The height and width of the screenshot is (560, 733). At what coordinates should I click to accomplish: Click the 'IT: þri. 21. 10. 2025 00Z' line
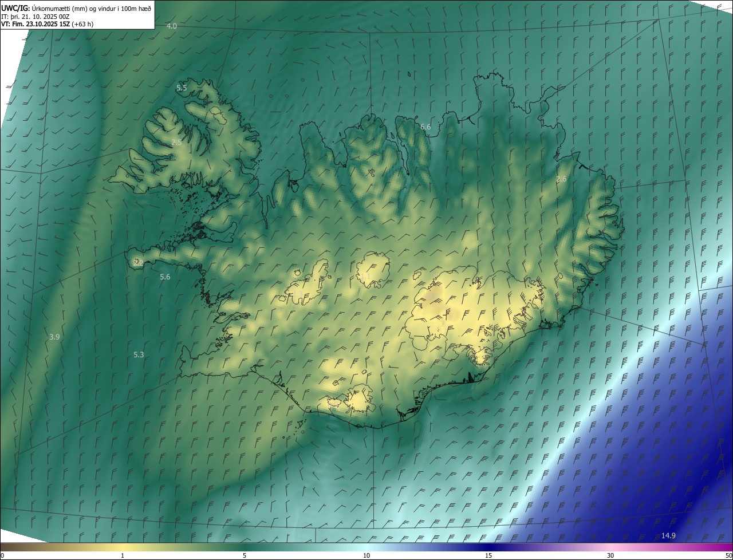coord(36,16)
